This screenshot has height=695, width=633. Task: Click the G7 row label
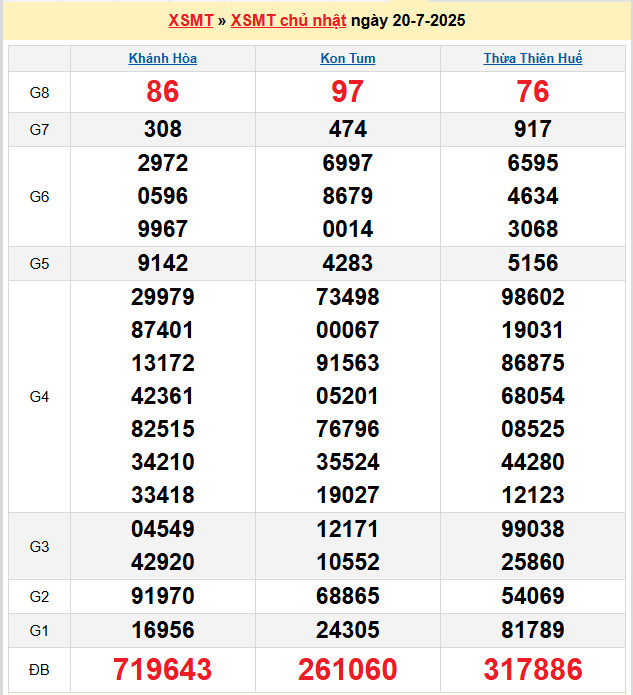coord(39,129)
